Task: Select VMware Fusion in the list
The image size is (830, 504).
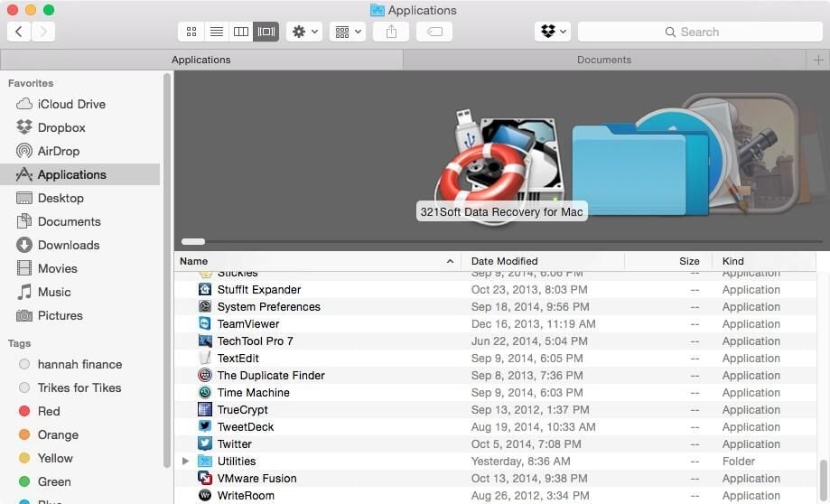Action: (495, 479)
